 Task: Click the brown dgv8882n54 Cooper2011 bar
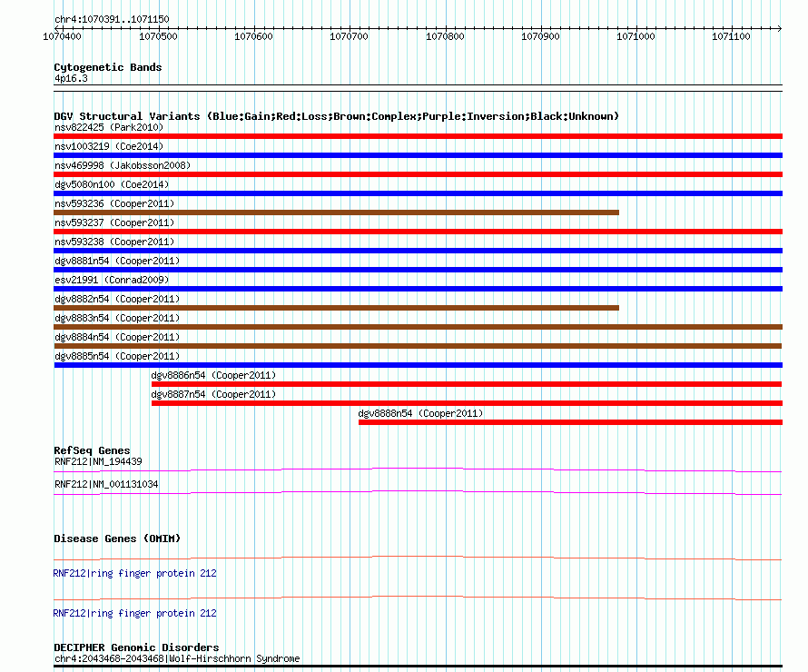coord(337,308)
